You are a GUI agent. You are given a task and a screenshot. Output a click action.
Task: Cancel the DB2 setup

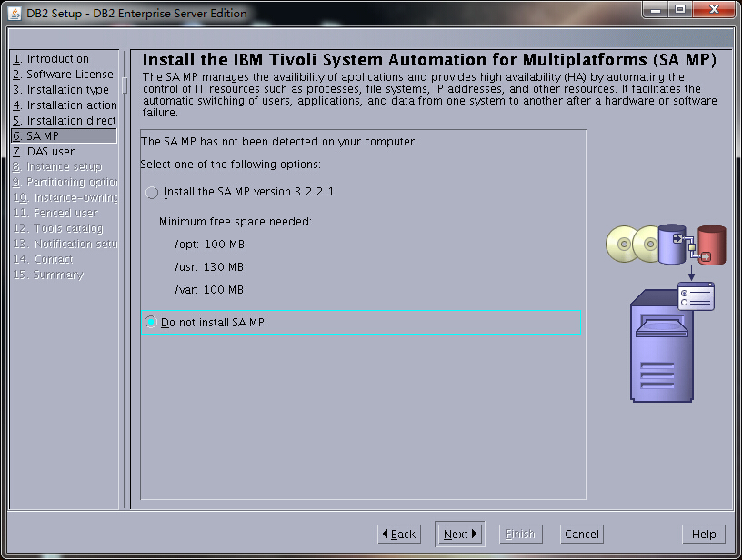coord(582,534)
